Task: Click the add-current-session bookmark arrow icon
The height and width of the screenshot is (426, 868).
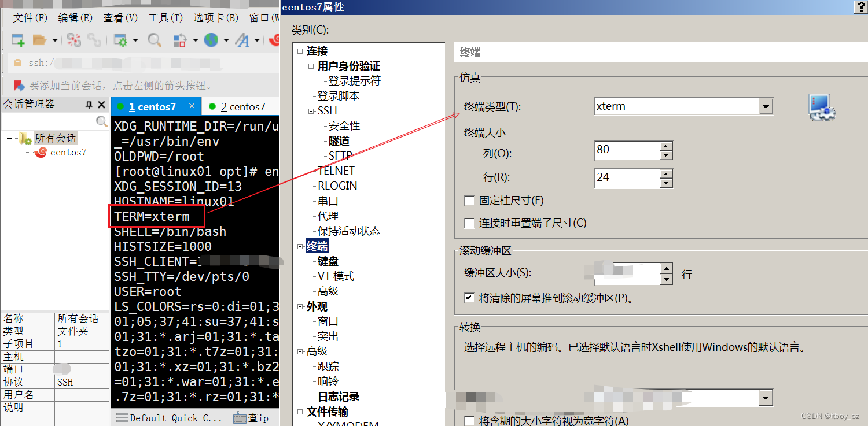Action: click(19, 86)
